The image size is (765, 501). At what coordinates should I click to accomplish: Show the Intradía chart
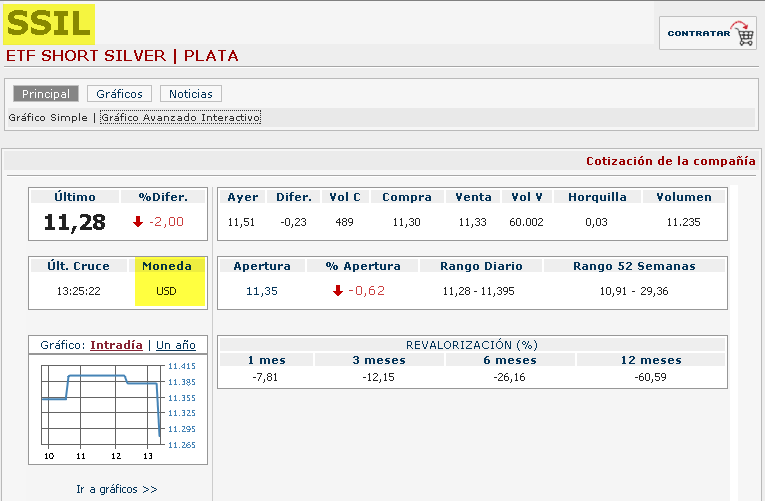click(x=116, y=345)
